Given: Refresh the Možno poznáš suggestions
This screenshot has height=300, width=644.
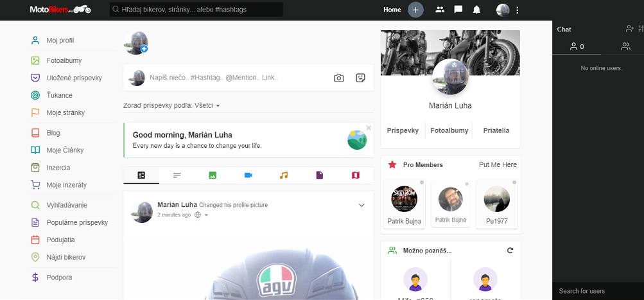Looking at the screenshot, I should [x=510, y=251].
